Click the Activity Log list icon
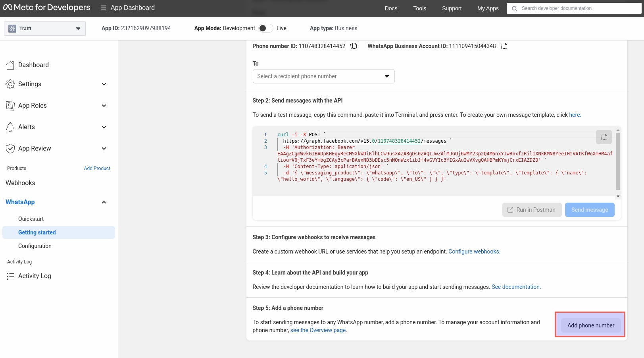Viewport: 644px width, 358px height. 10,276
